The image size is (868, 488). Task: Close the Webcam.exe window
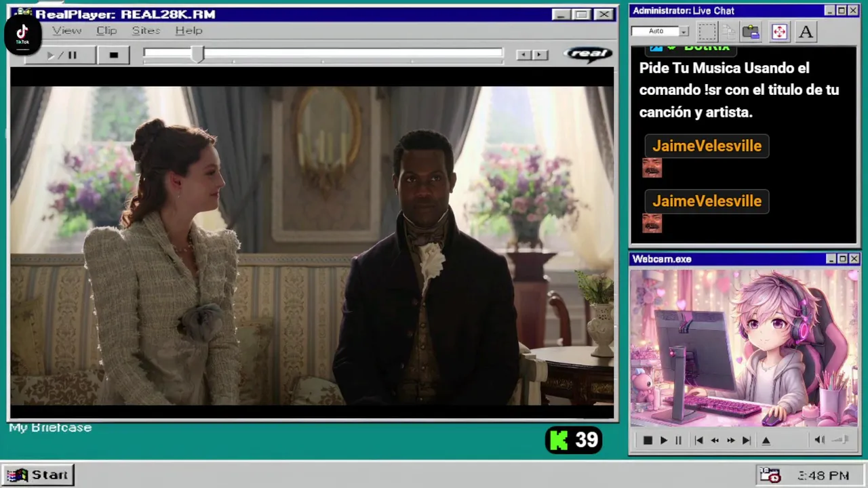854,259
